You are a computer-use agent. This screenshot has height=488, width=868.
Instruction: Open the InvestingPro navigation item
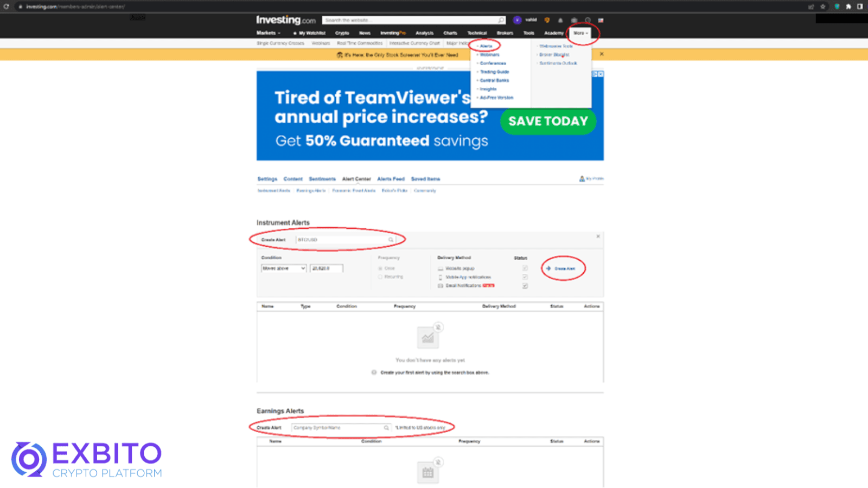tap(393, 33)
